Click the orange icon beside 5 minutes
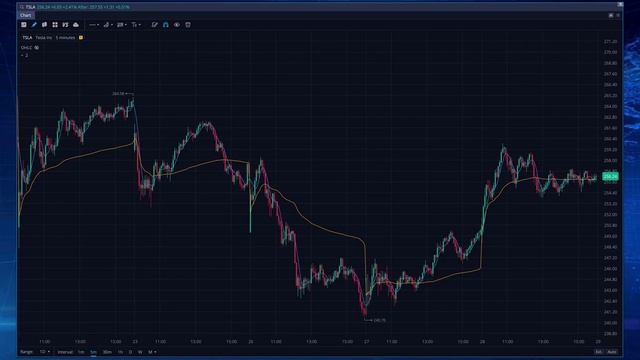640x360 pixels. (x=81, y=38)
